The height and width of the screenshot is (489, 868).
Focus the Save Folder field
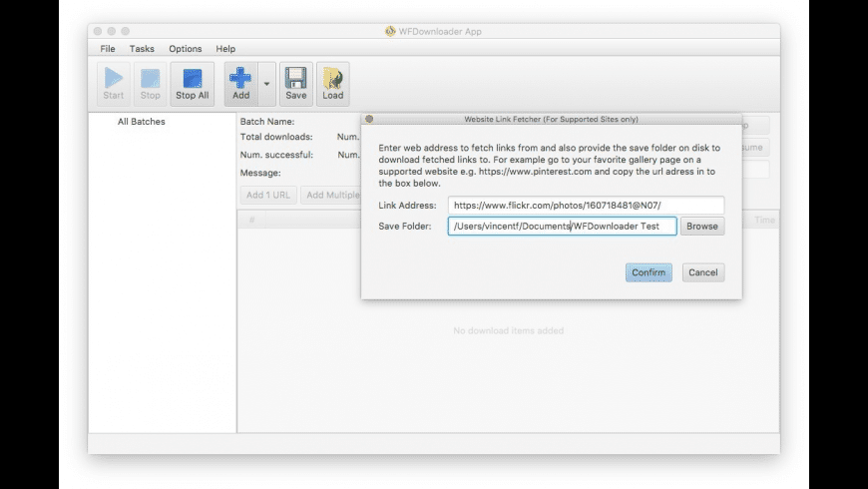pos(562,226)
